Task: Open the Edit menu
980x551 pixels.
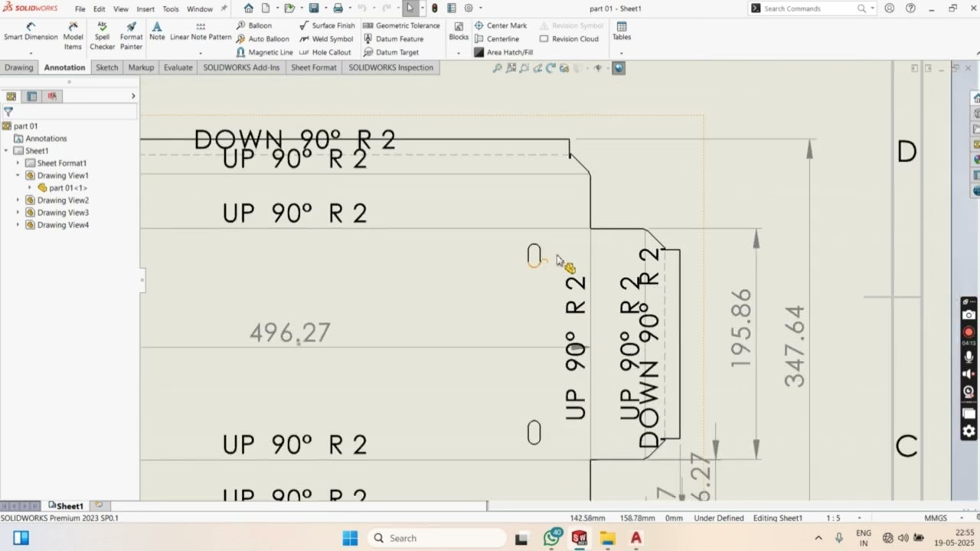Action: (100, 9)
